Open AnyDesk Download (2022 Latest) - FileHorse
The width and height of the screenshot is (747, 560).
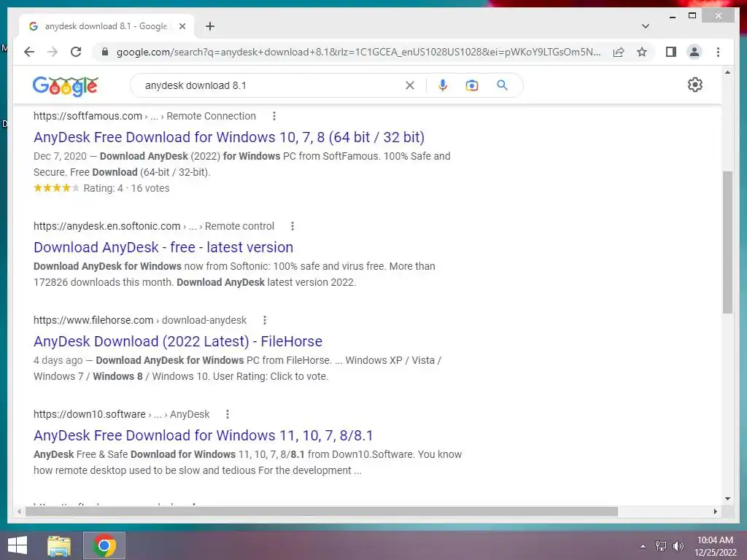178,341
